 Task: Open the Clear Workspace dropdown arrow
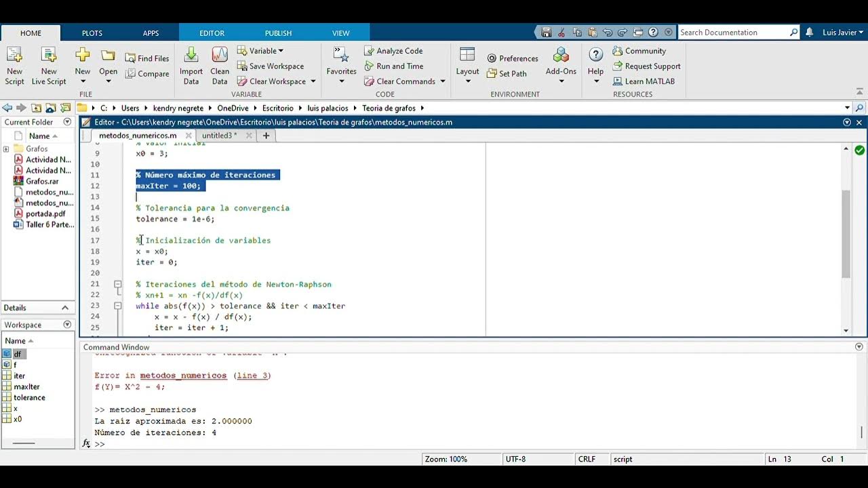tap(313, 81)
